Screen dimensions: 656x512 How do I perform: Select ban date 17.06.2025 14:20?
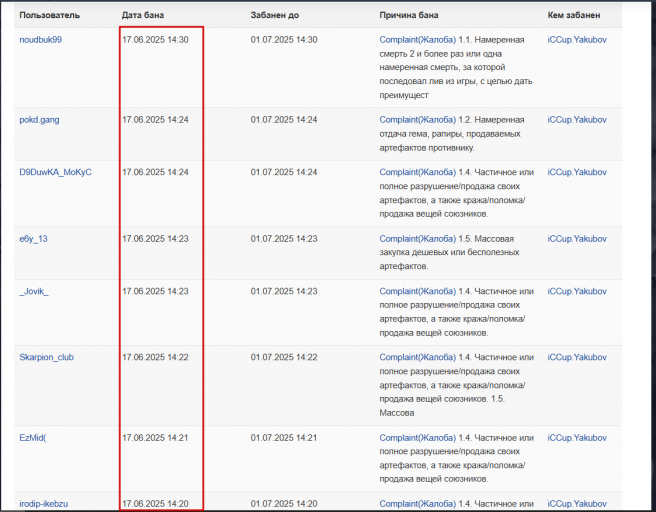[x=155, y=504]
